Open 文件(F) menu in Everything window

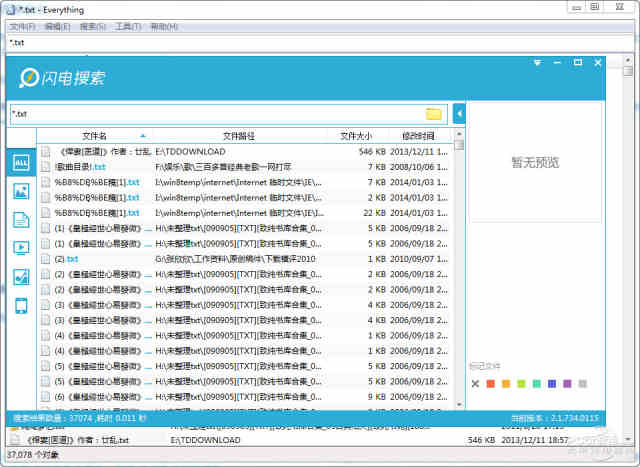(x=22, y=27)
